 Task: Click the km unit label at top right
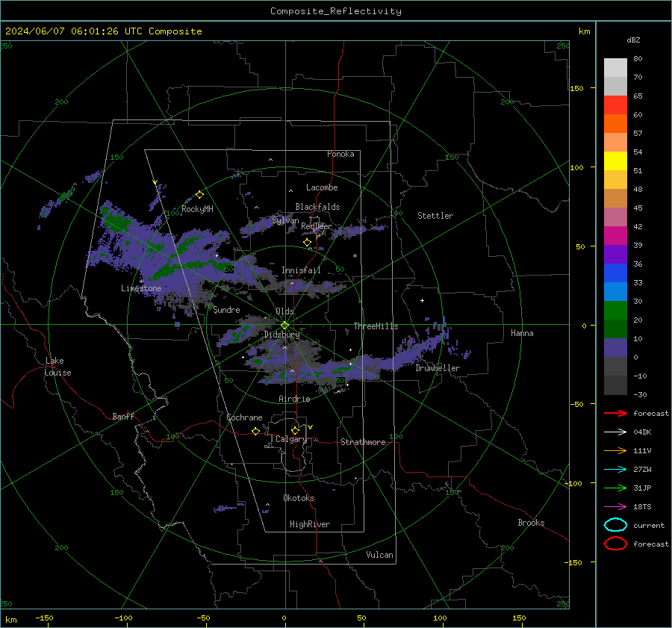[584, 31]
